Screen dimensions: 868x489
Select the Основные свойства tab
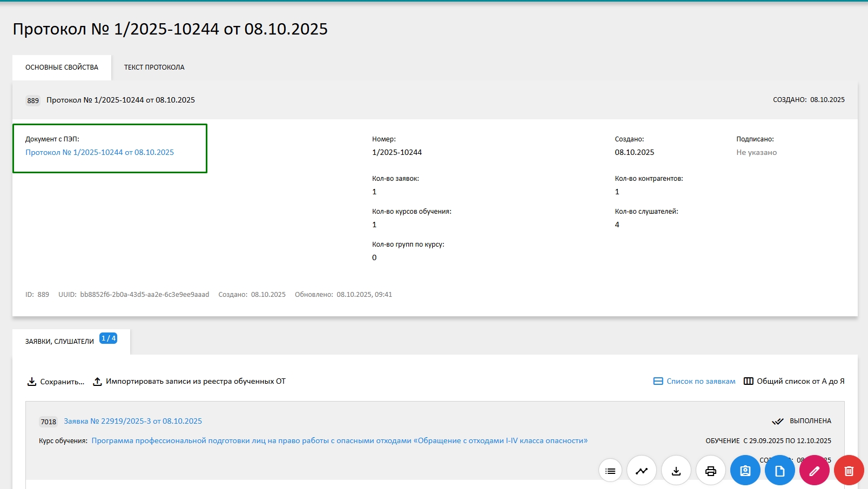[x=62, y=67]
